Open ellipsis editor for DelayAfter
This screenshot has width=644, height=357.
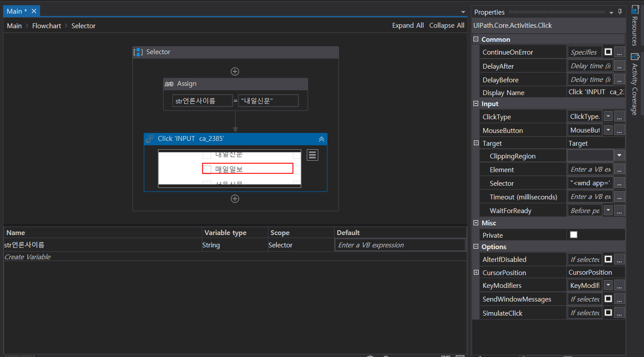click(619, 66)
